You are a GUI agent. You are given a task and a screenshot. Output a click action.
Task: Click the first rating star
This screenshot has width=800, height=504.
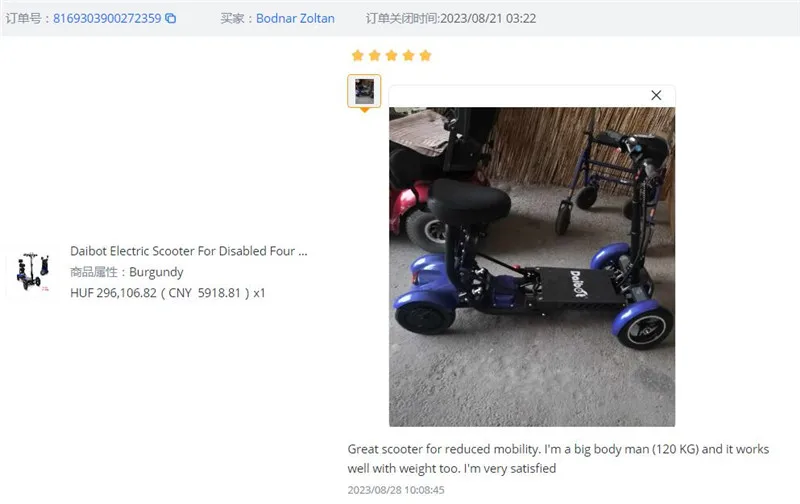click(358, 55)
